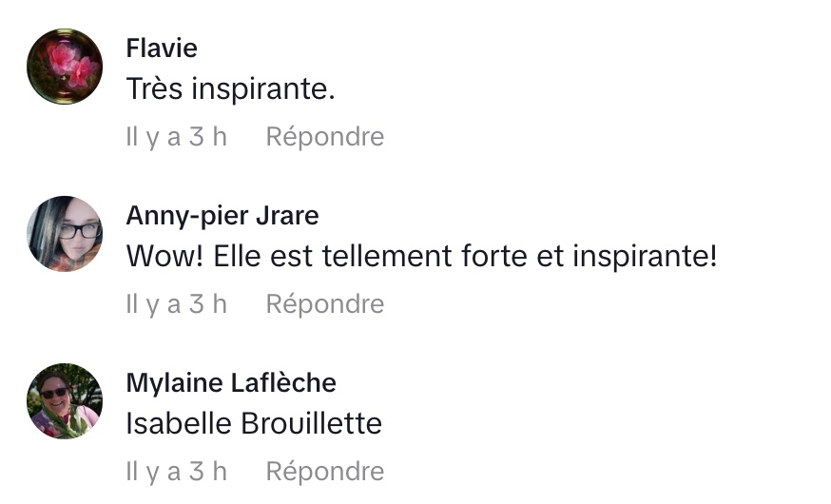The image size is (831, 504).
Task: Click the Anny-pier Jrare username
Action: click(x=222, y=216)
